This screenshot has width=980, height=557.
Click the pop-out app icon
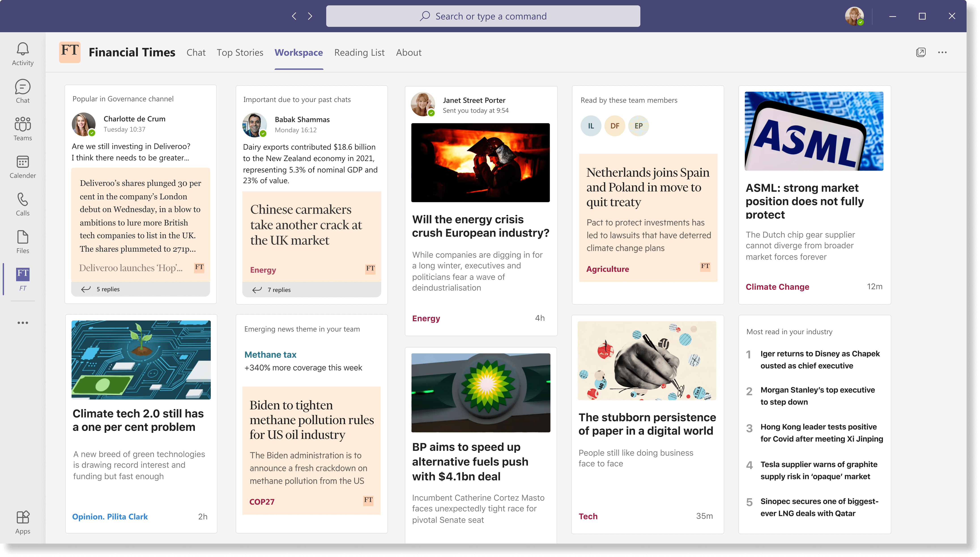(x=920, y=52)
